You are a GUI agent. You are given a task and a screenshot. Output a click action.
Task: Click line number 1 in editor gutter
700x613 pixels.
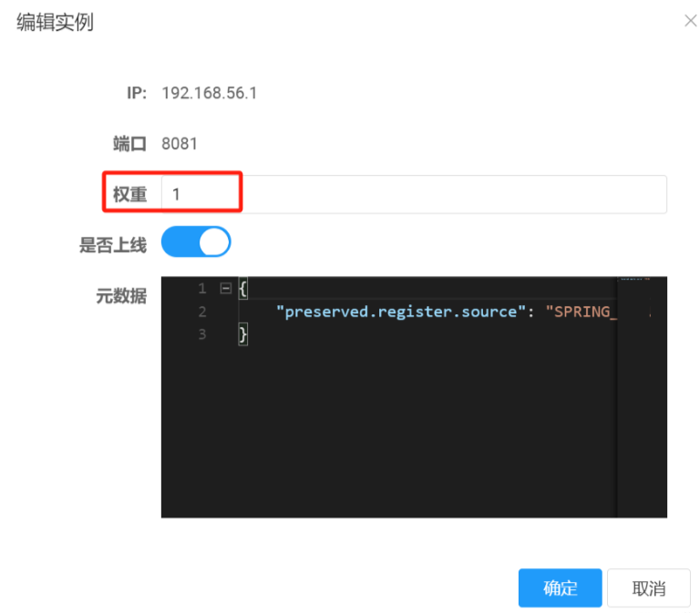[201, 289]
